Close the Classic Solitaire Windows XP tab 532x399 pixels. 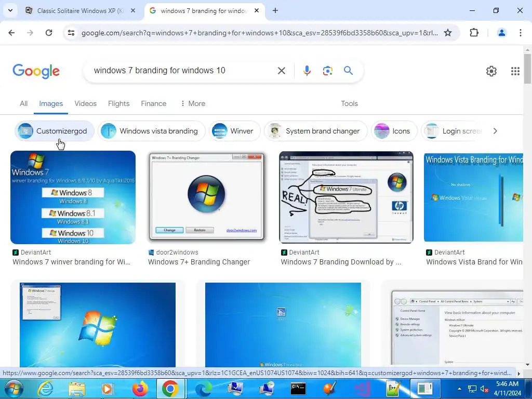pos(133,10)
